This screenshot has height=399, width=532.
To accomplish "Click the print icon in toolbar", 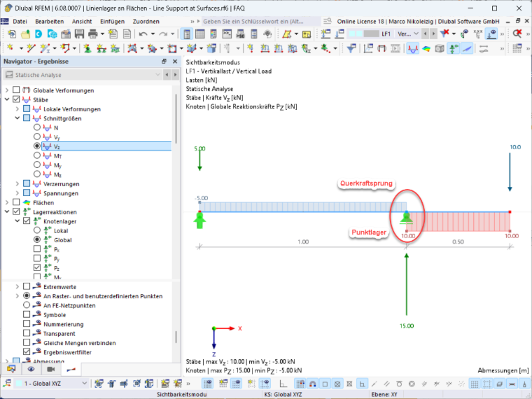I will pos(92,34).
